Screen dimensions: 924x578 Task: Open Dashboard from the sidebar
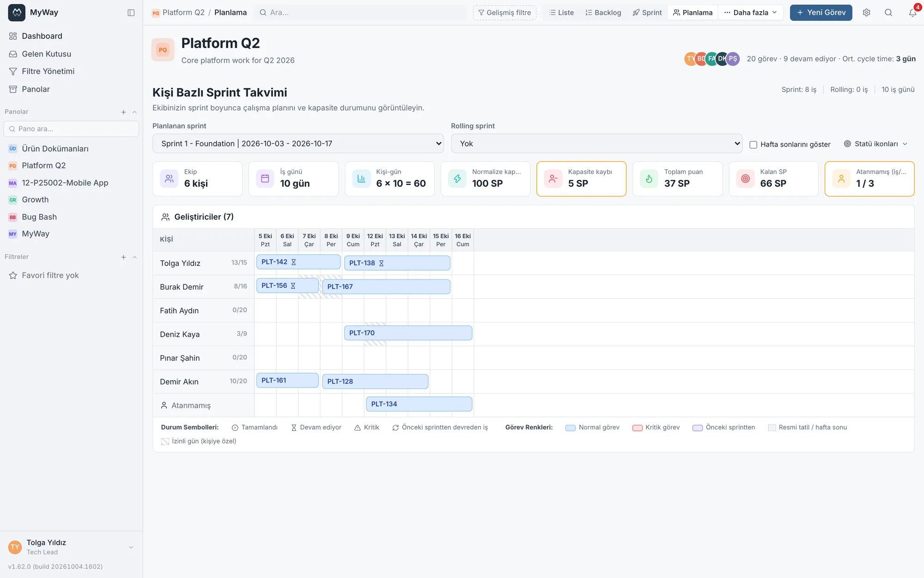pyautogui.click(x=71, y=36)
